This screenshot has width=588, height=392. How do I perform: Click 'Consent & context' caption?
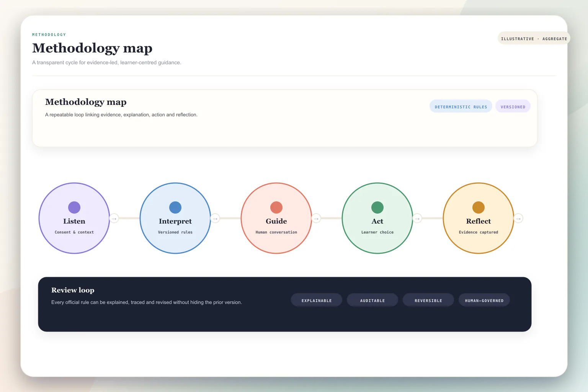[74, 232]
